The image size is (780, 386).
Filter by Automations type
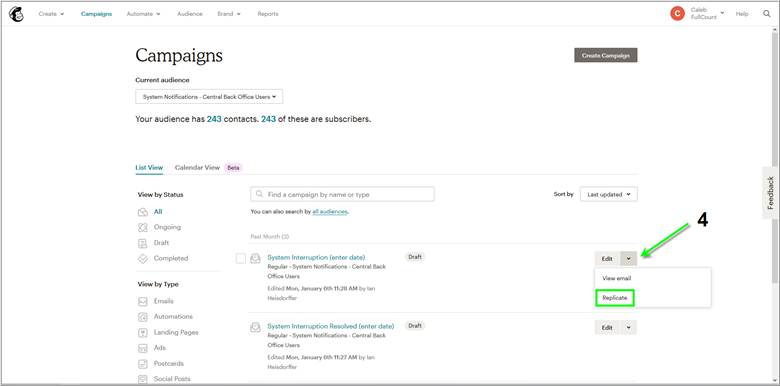(173, 317)
